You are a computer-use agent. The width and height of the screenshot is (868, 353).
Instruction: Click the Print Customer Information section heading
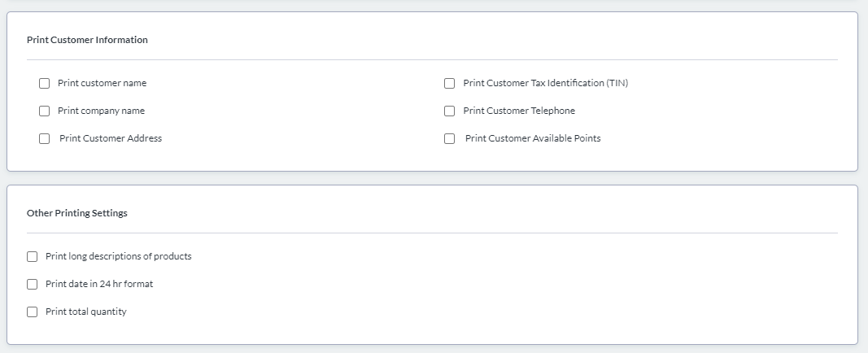[x=87, y=40]
